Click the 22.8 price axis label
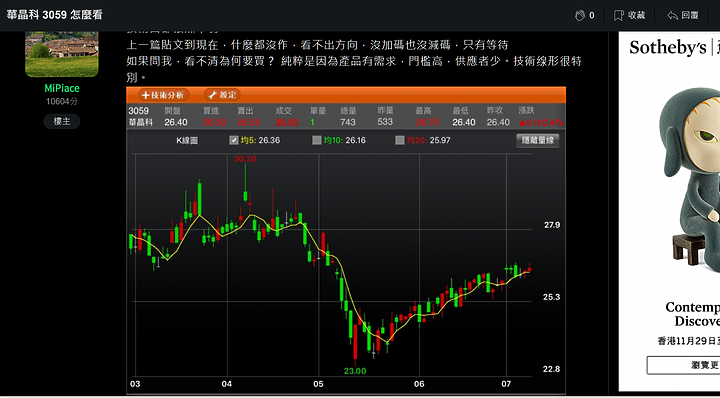Screen dimensions: 720x398 coord(552,369)
